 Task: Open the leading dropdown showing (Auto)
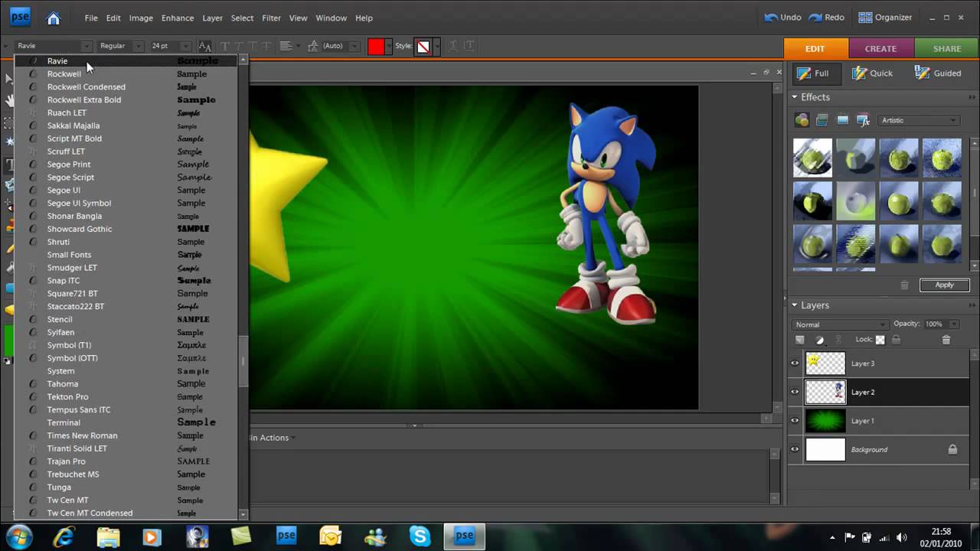(x=340, y=46)
